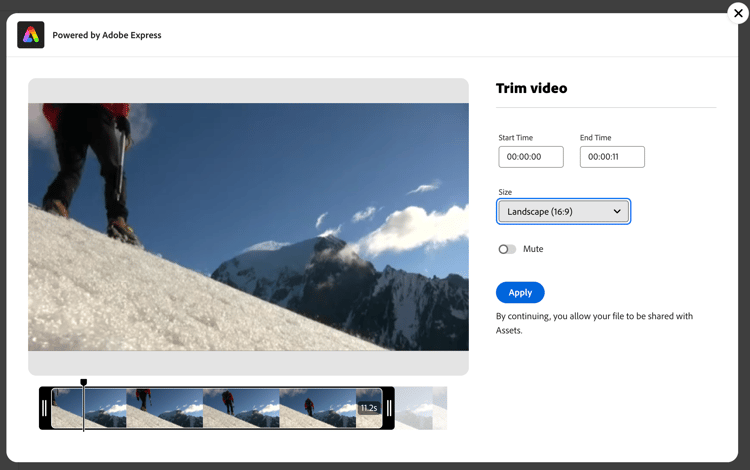Click the third timeline thumbnail frame
This screenshot has width=750, height=470.
(241, 408)
